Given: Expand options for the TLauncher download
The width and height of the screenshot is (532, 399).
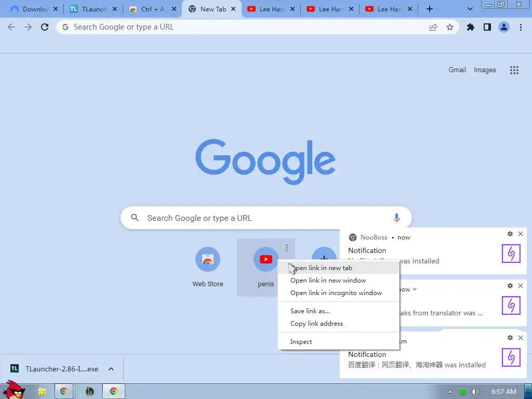Looking at the screenshot, I should coord(111,369).
